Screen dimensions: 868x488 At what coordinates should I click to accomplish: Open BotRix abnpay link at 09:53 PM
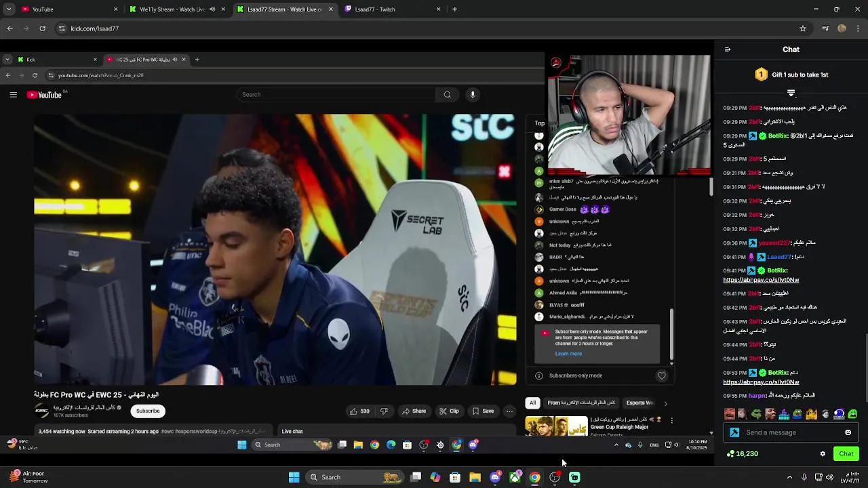tap(761, 382)
